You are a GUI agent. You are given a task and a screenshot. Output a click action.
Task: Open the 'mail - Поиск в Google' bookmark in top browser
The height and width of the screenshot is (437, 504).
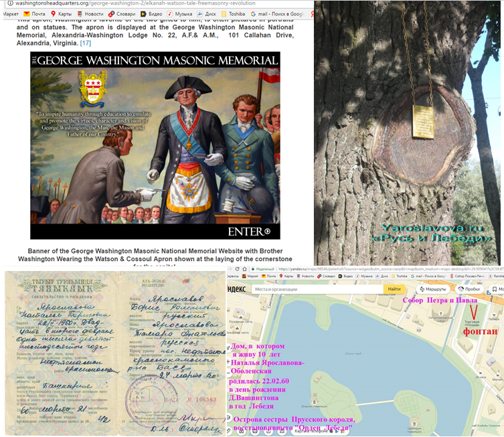[x=277, y=14]
